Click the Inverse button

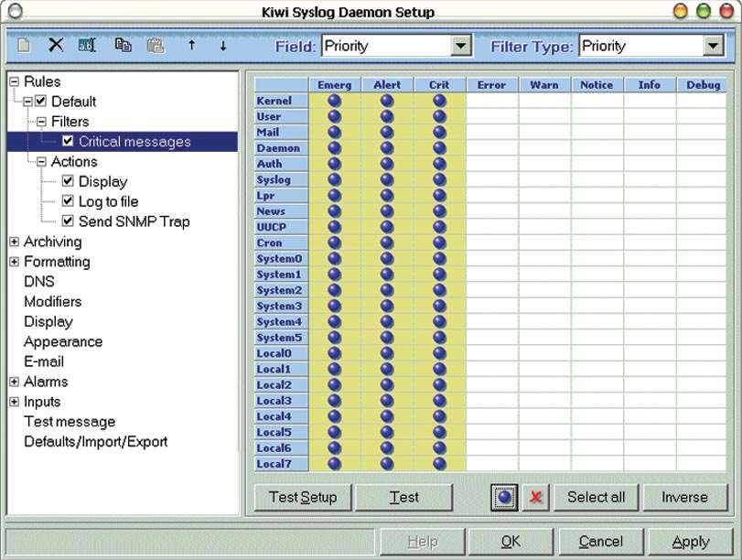tap(684, 497)
